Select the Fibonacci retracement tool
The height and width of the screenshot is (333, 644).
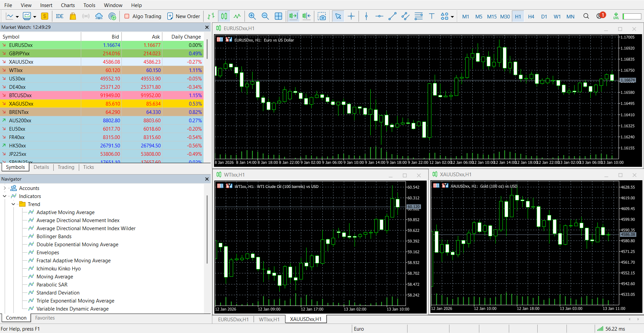click(x=419, y=16)
